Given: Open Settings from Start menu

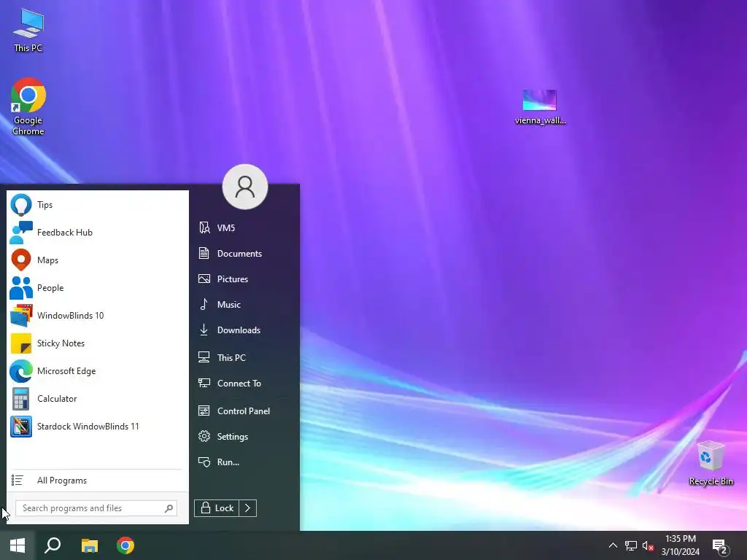Looking at the screenshot, I should pyautogui.click(x=245, y=437).
